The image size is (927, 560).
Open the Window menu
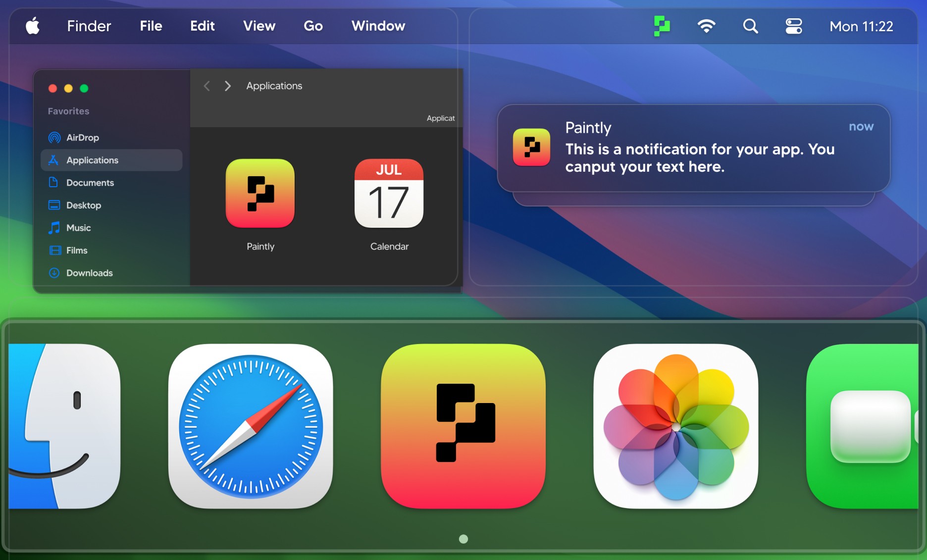[x=378, y=26]
